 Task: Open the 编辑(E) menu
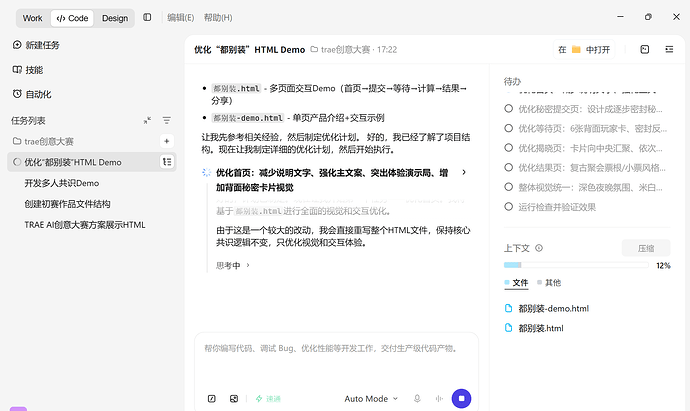click(x=180, y=18)
